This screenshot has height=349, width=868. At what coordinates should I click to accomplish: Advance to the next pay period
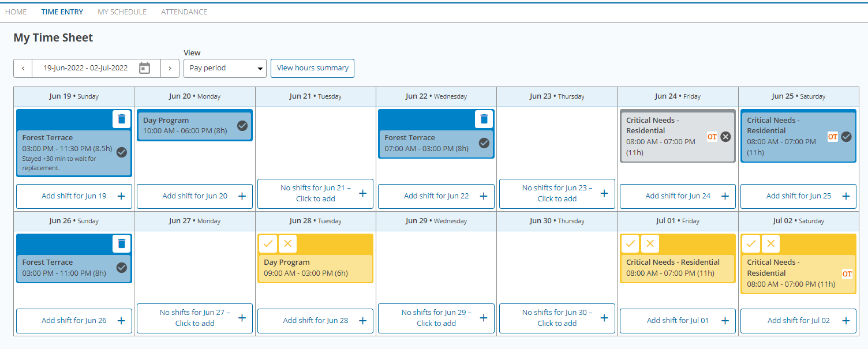170,68
